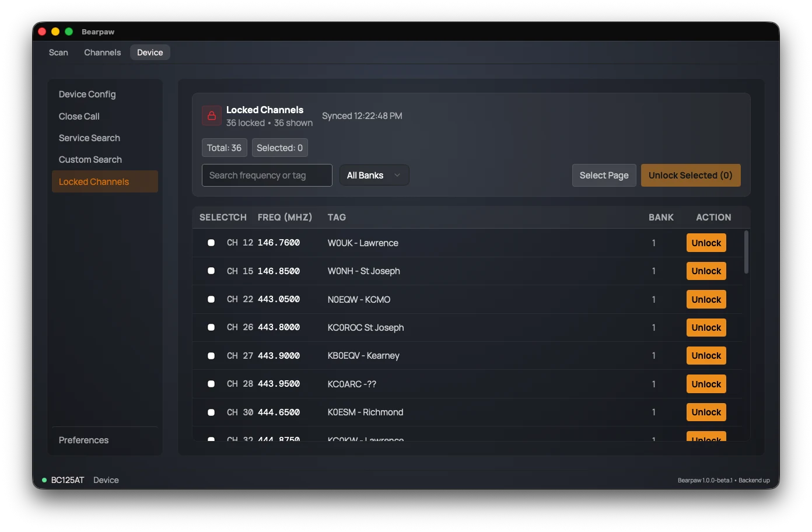Click the FREQ (MHZ) column header

(285, 217)
